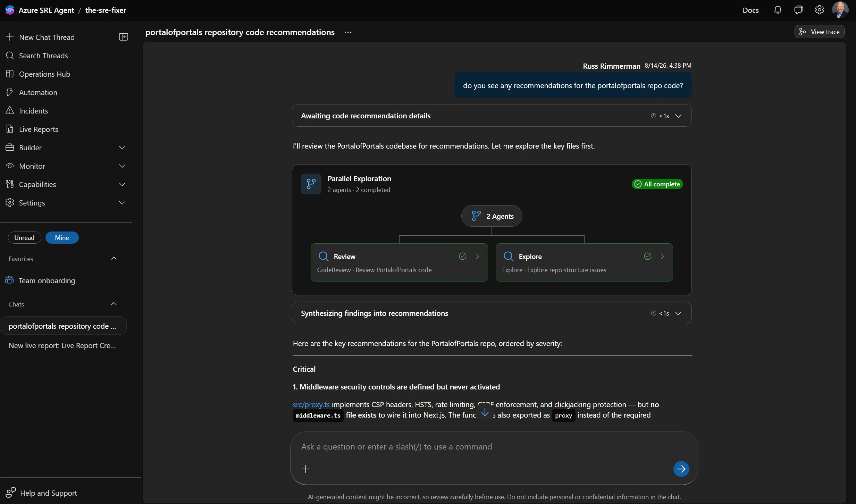Click the '2 agents · 2 completed' text
Image resolution: width=856 pixels, height=504 pixels.
359,190
